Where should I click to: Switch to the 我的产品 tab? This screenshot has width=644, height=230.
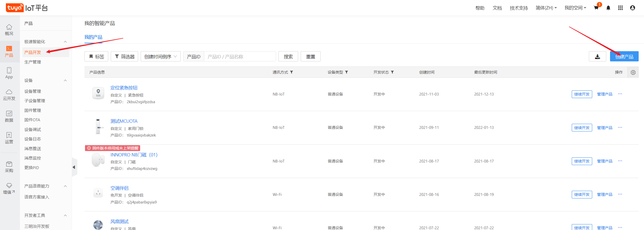tap(93, 37)
